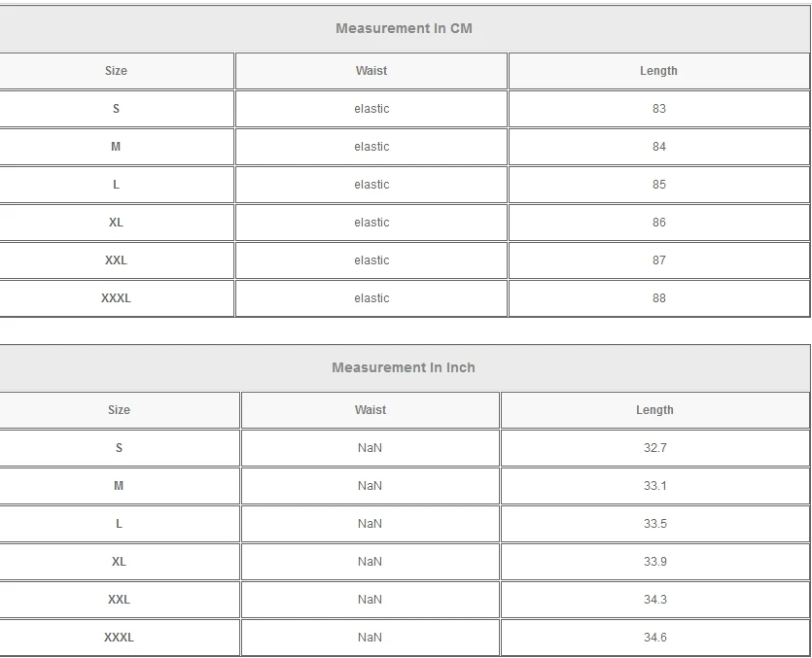Viewport: 812px width, 658px height.
Task: Select the Size header in the CM table
Action: pyautogui.click(x=116, y=71)
